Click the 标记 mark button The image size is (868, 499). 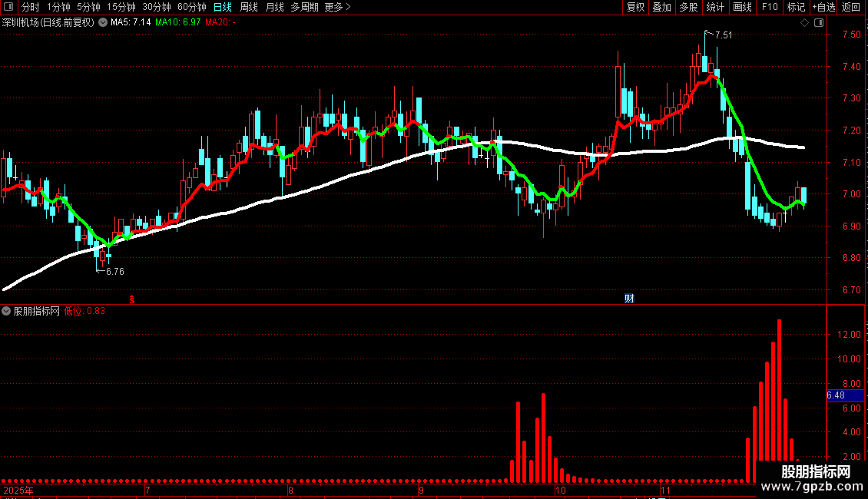click(x=796, y=7)
